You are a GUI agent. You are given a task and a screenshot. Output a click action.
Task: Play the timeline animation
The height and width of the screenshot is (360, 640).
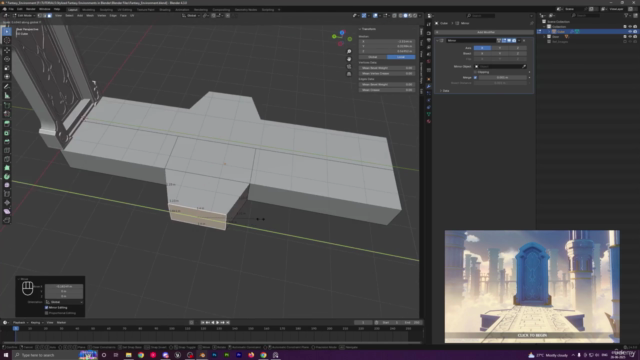[218, 322]
